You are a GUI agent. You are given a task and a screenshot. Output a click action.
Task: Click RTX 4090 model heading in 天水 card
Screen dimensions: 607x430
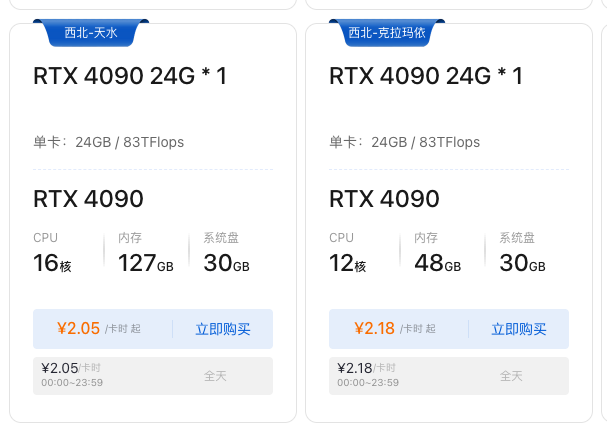click(x=88, y=199)
